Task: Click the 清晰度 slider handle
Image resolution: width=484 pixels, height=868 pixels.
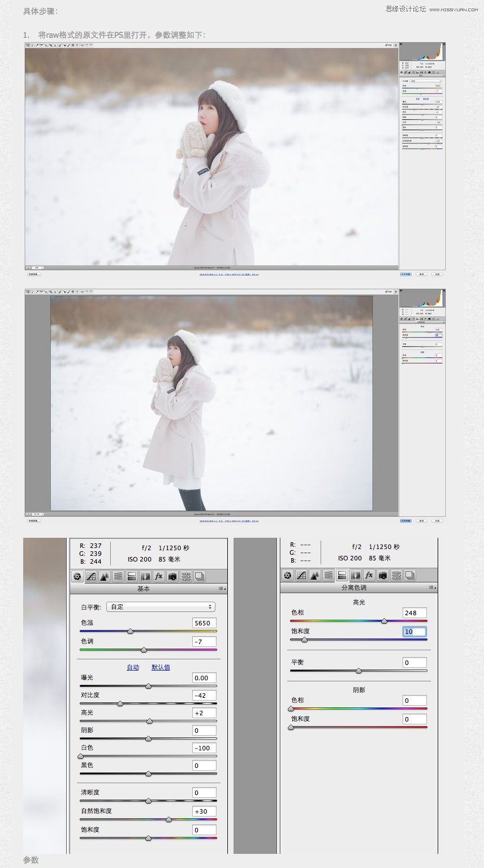Action: tap(148, 801)
